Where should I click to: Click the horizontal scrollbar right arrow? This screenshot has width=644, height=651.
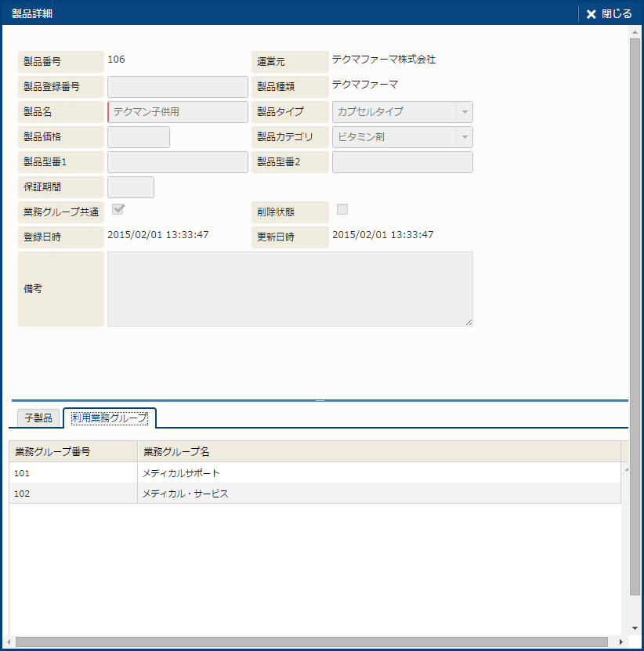[620, 642]
